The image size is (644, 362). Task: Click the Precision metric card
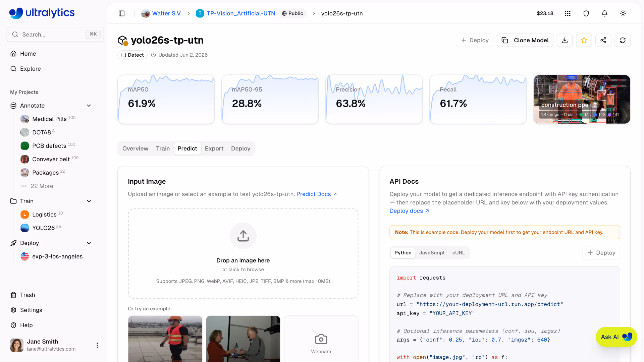tap(374, 99)
